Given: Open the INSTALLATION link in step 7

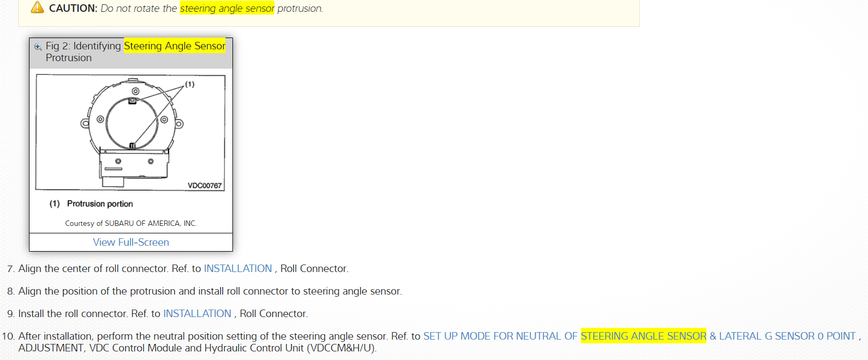Looking at the screenshot, I should click(x=238, y=269).
